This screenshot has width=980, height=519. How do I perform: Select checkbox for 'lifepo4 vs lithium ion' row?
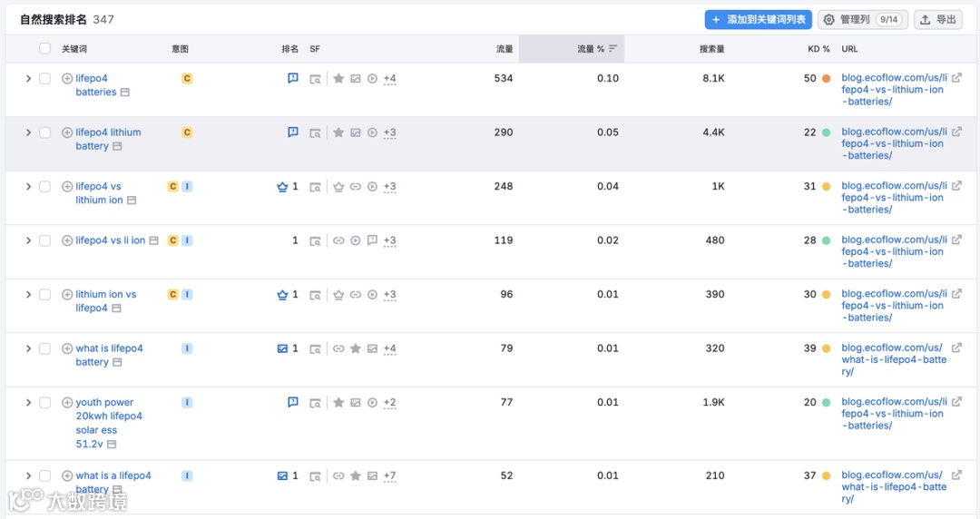[x=44, y=187]
